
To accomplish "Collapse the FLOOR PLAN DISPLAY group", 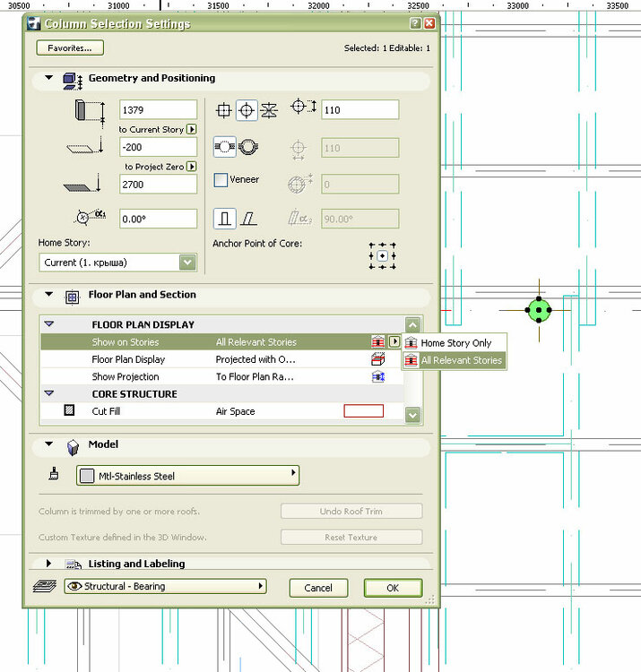I will [49, 324].
